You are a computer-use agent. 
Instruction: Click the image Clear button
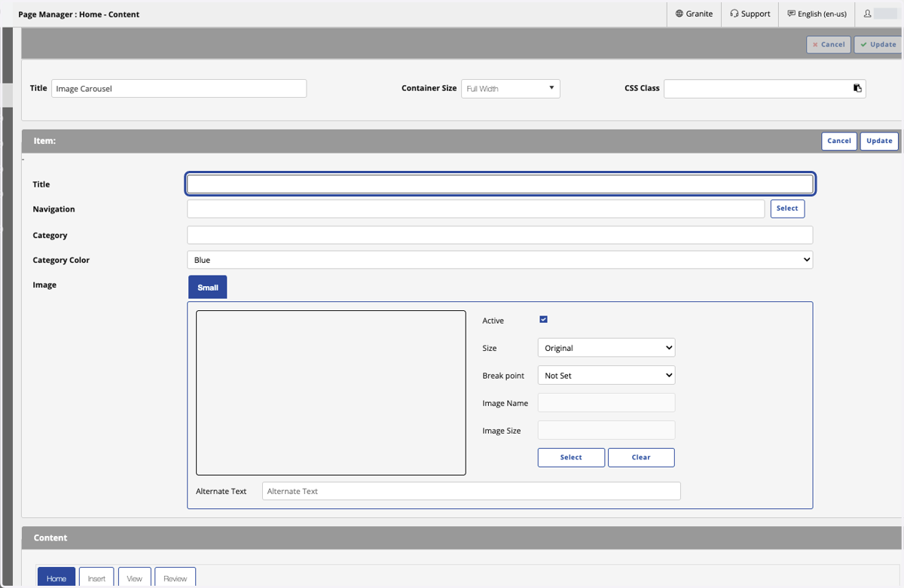641,457
